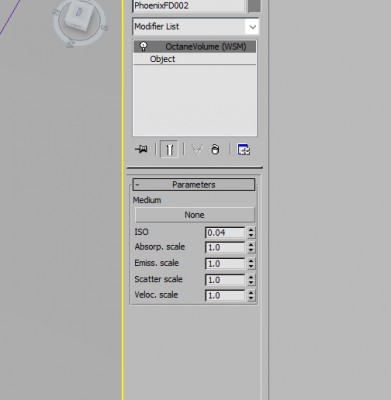The image size is (391, 400).
Task: Select OctaneVolume (WSM) modifier
Action: point(195,47)
